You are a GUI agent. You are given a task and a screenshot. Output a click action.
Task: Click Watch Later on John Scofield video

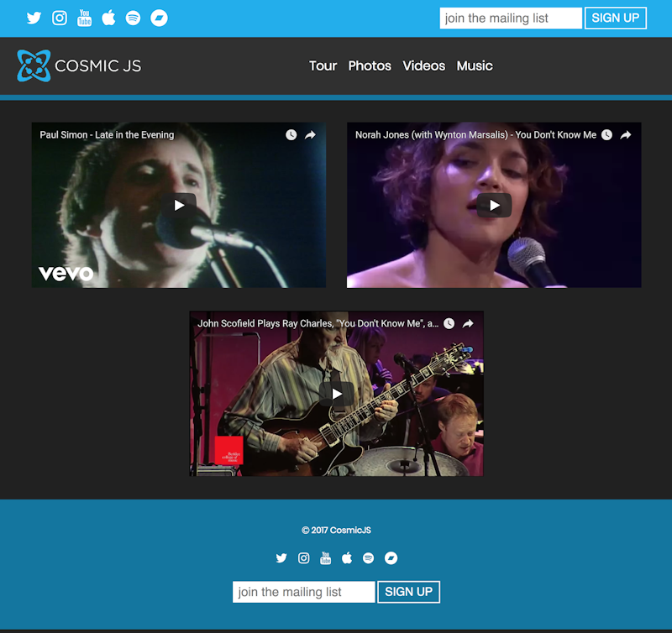[449, 323]
